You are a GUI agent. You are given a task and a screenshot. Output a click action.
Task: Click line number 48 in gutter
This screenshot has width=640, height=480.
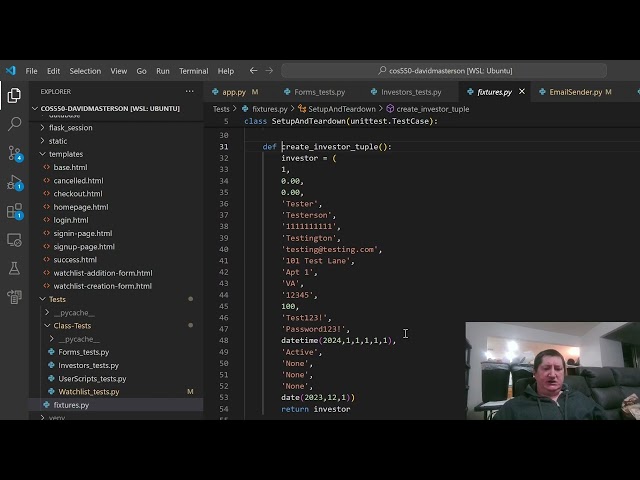224,340
